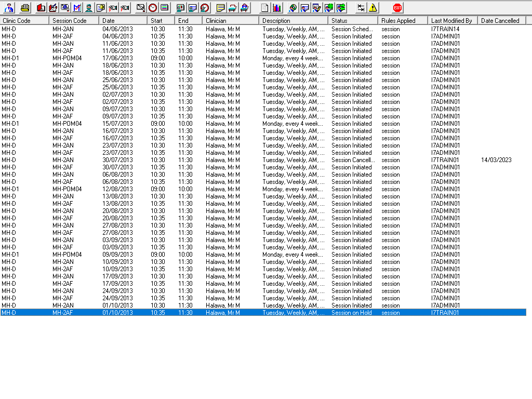Click the Last Modified By column header
532x399 pixels.
tap(453, 20)
